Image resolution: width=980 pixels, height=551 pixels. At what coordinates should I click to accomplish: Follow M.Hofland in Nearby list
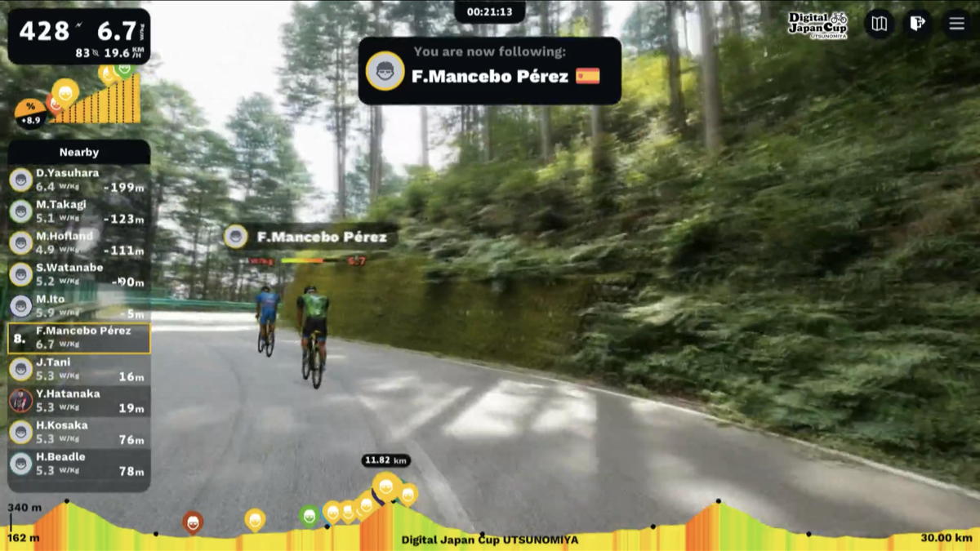tap(79, 243)
